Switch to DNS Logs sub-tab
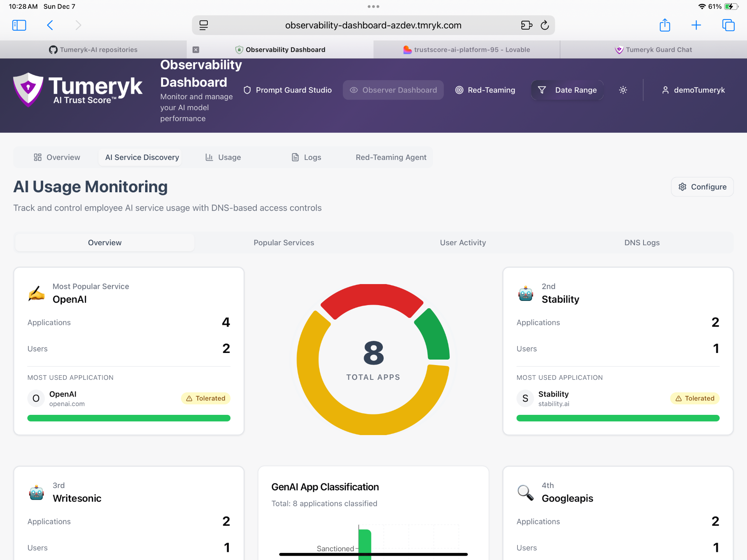 click(x=642, y=242)
